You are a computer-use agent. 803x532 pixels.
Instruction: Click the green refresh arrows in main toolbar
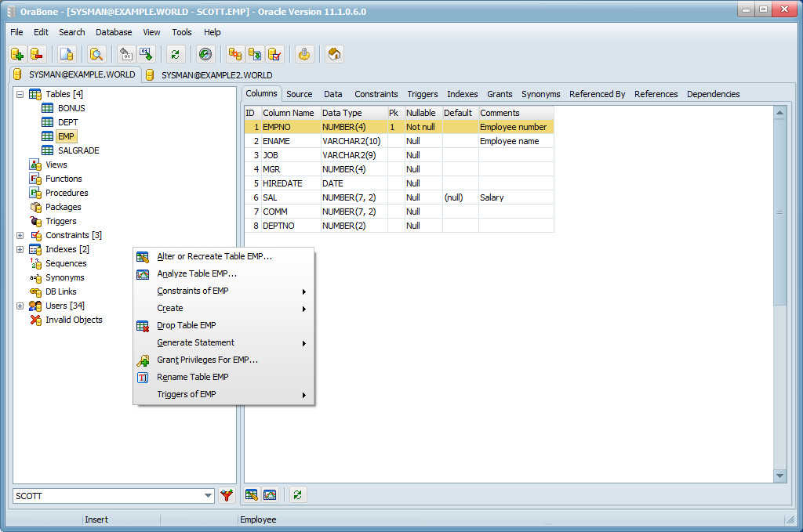coord(176,54)
